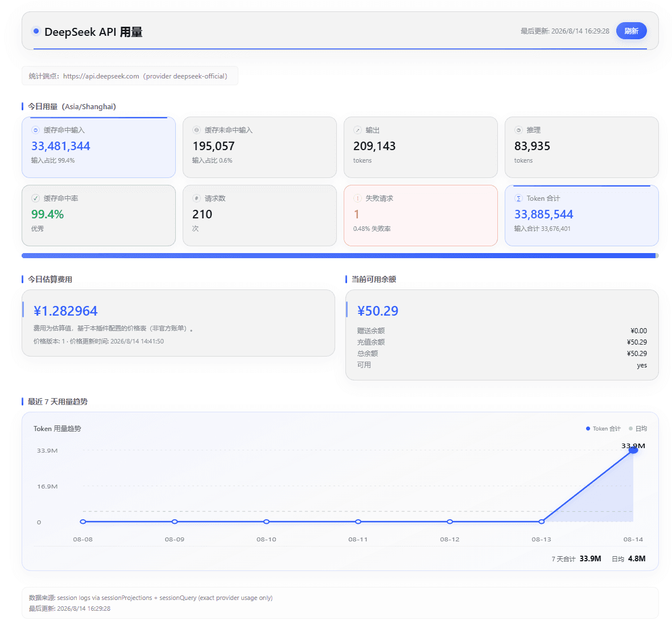This screenshot has width=672, height=625.
Task: Toggle the Token 合计 legend item
Action: pos(603,428)
